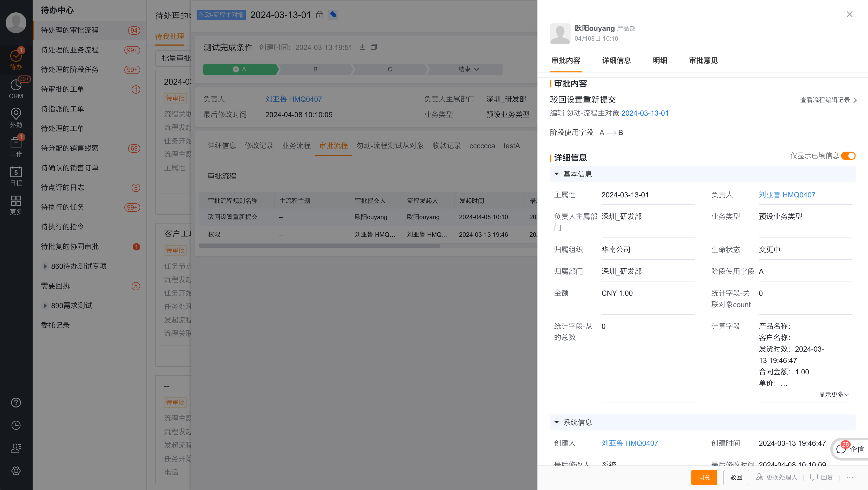Switch to the 待我处理 tab
The image size is (868, 490).
click(170, 36)
